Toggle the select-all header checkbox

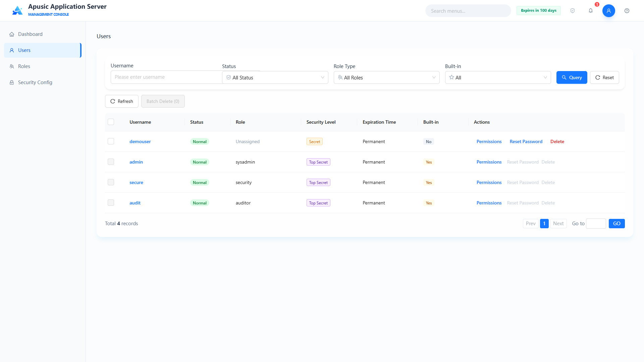click(x=111, y=122)
